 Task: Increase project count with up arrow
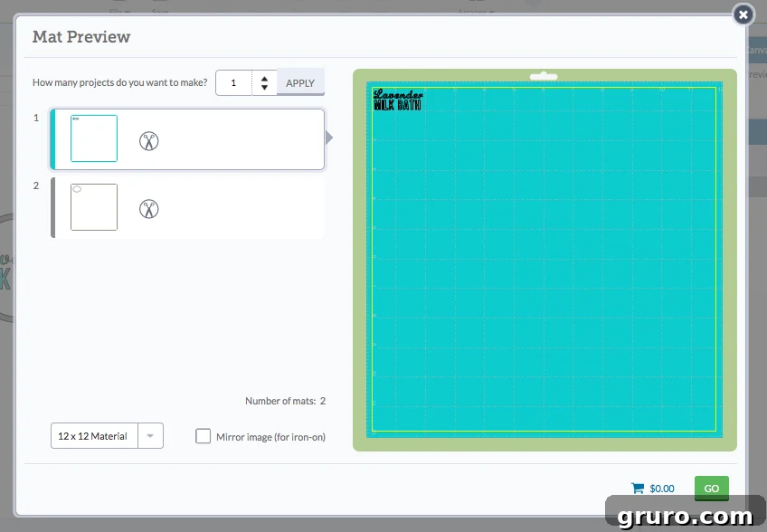(264, 79)
